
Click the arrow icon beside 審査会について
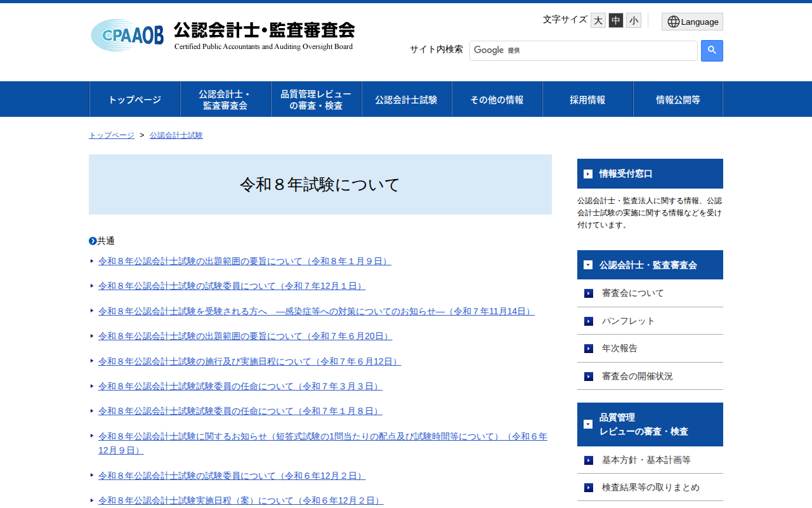coord(589,293)
